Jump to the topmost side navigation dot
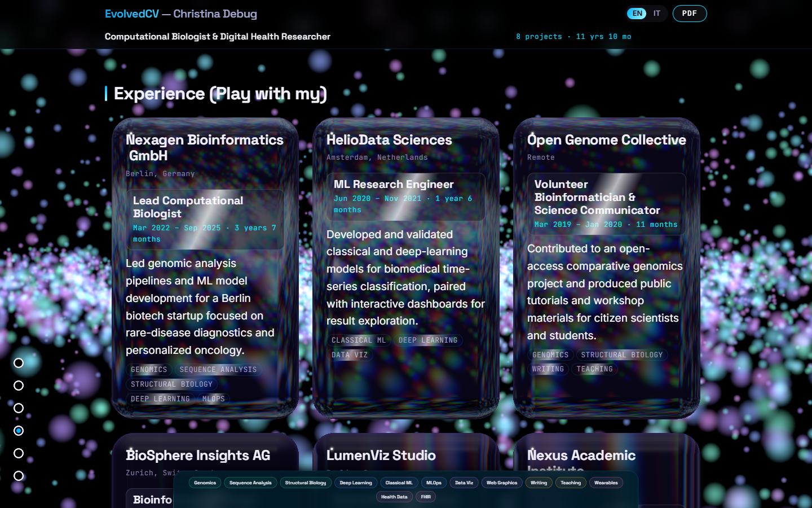 tap(19, 363)
